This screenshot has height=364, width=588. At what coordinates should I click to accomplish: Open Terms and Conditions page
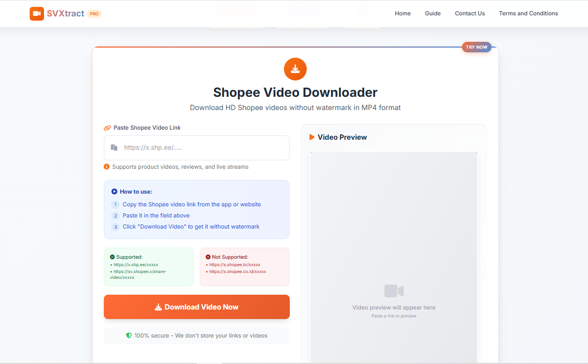click(528, 13)
